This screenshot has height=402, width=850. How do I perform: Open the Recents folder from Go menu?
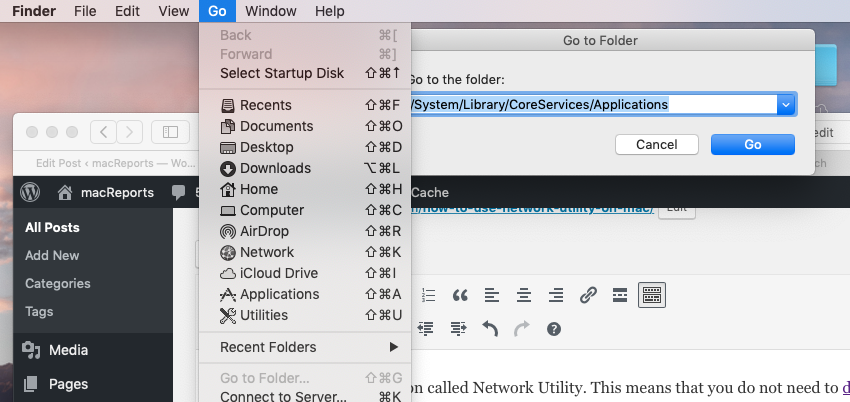(305, 105)
